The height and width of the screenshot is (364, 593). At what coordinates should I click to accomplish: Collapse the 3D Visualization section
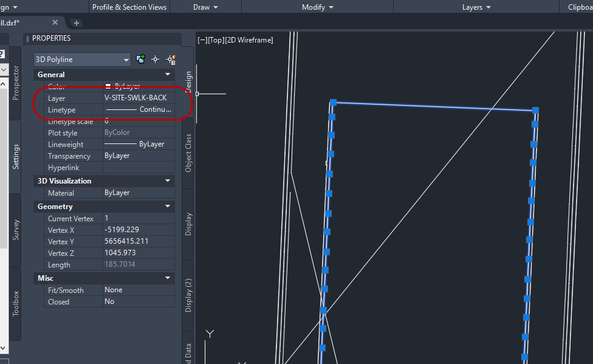pyautogui.click(x=168, y=181)
